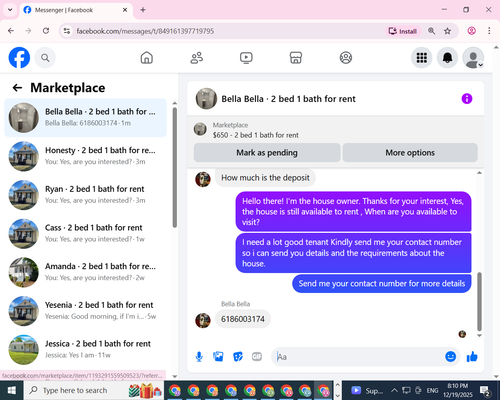The height and width of the screenshot is (400, 500).
Task: Bookmark this page star icon
Action: point(447,31)
